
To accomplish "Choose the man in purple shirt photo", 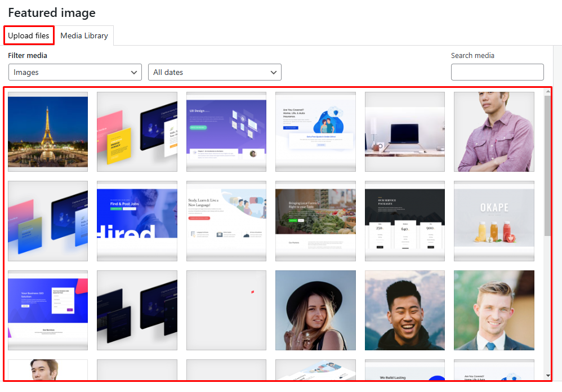I will pos(494,131).
